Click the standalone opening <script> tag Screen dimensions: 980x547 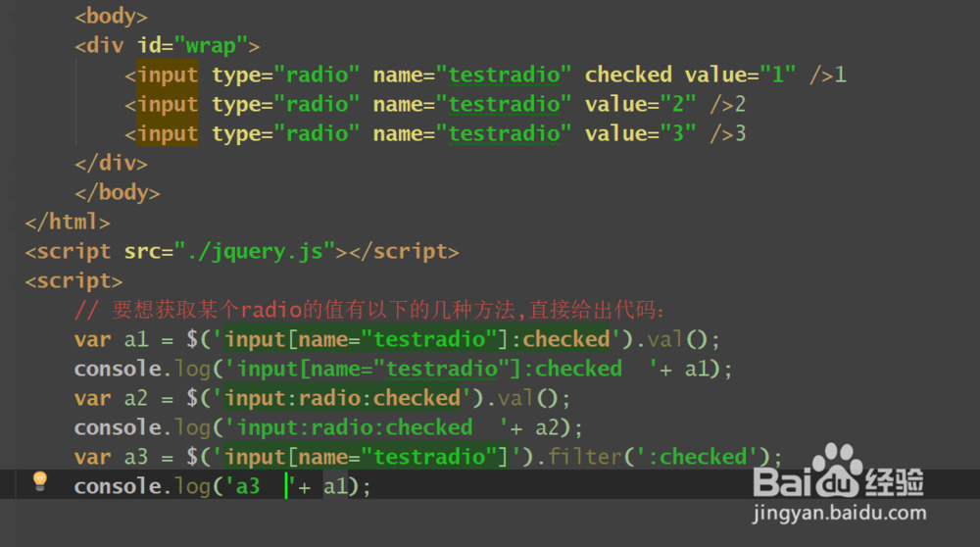(73, 280)
